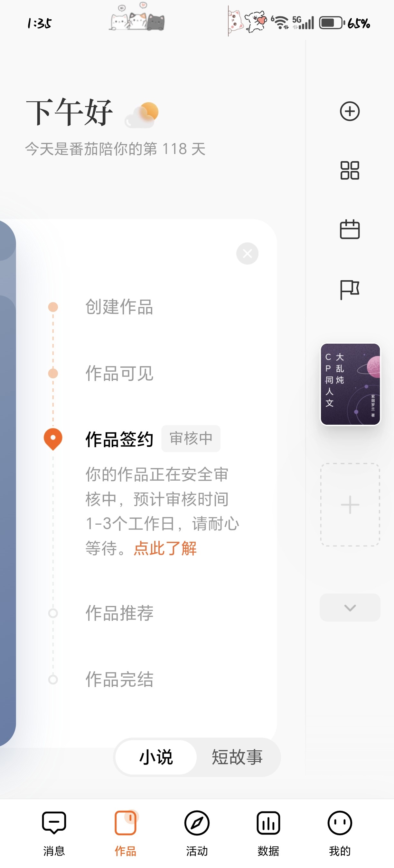Open 活动 compass icon in bottom bar
Image resolution: width=394 pixels, height=868 pixels.
pyautogui.click(x=197, y=823)
